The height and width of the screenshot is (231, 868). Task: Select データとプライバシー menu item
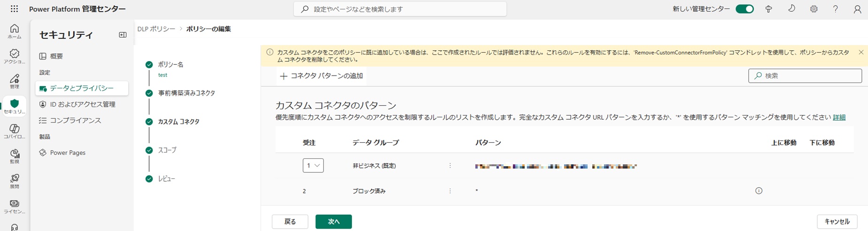click(x=82, y=88)
